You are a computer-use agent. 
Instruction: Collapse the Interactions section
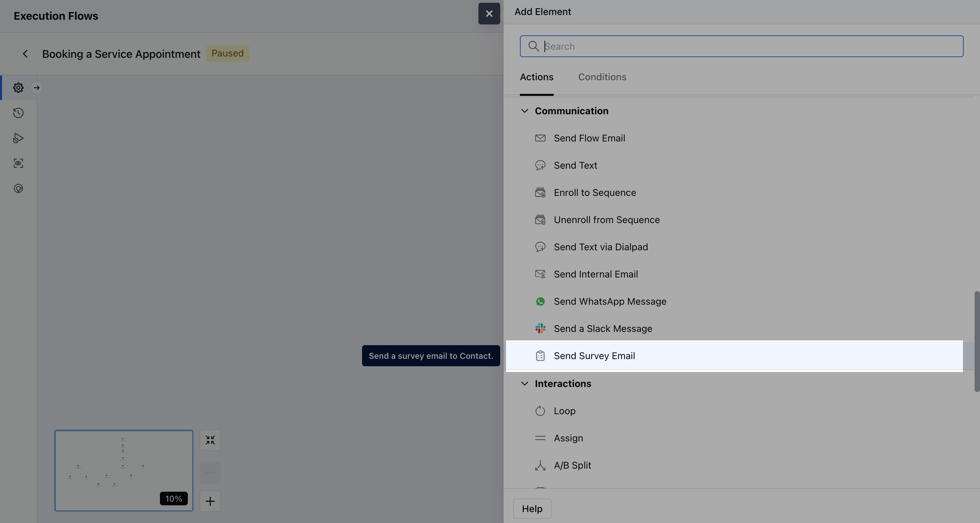524,384
